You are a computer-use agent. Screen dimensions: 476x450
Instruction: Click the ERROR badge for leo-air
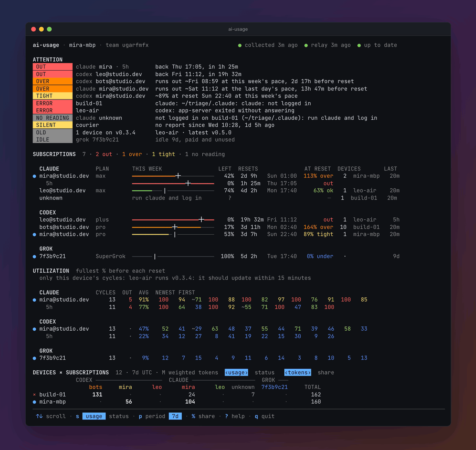[53, 111]
